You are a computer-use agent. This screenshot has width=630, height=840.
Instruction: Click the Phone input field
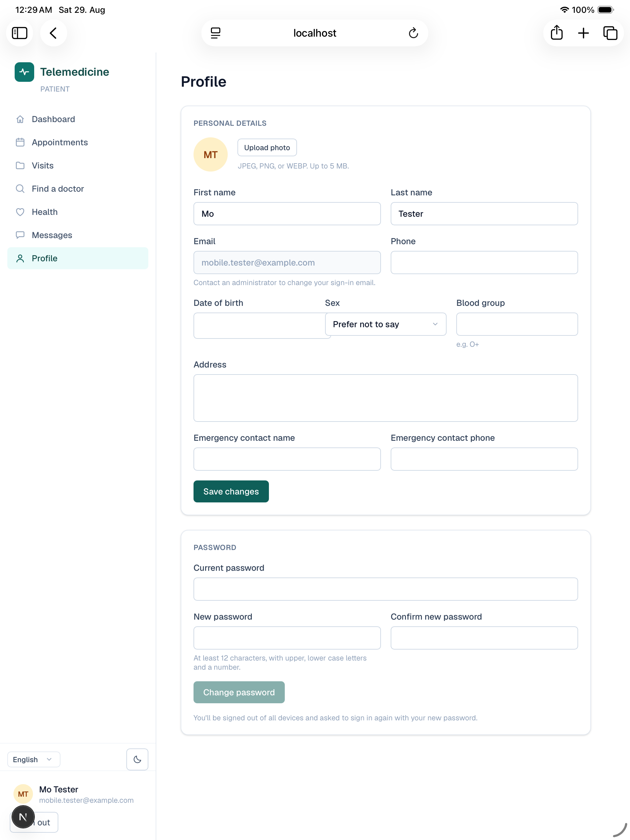click(484, 262)
